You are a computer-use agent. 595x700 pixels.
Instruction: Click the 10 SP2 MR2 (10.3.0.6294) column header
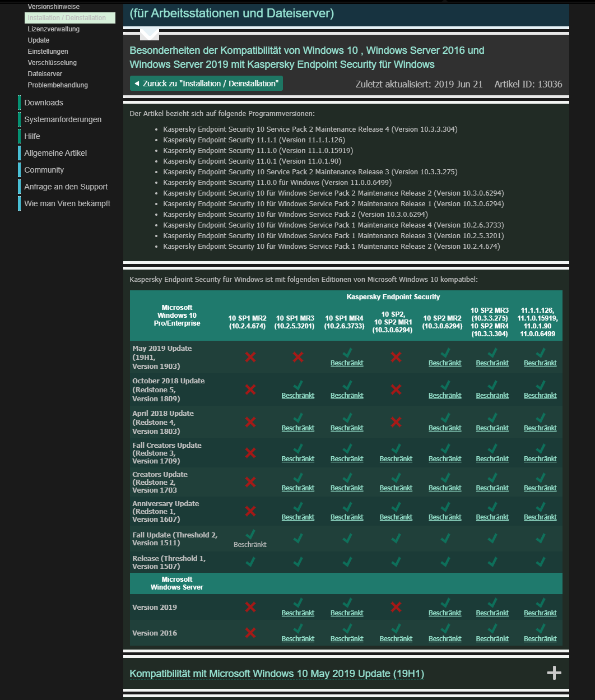click(443, 322)
